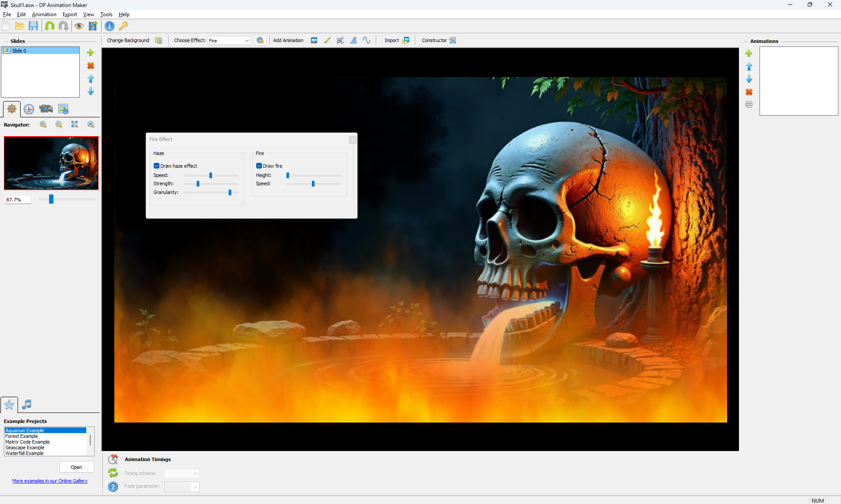Open the Online Gallery examples link
841x504 pixels.
[50, 481]
